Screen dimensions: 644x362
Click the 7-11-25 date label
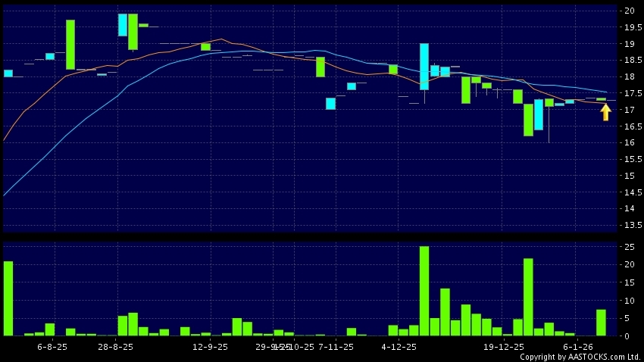pyautogui.click(x=336, y=347)
